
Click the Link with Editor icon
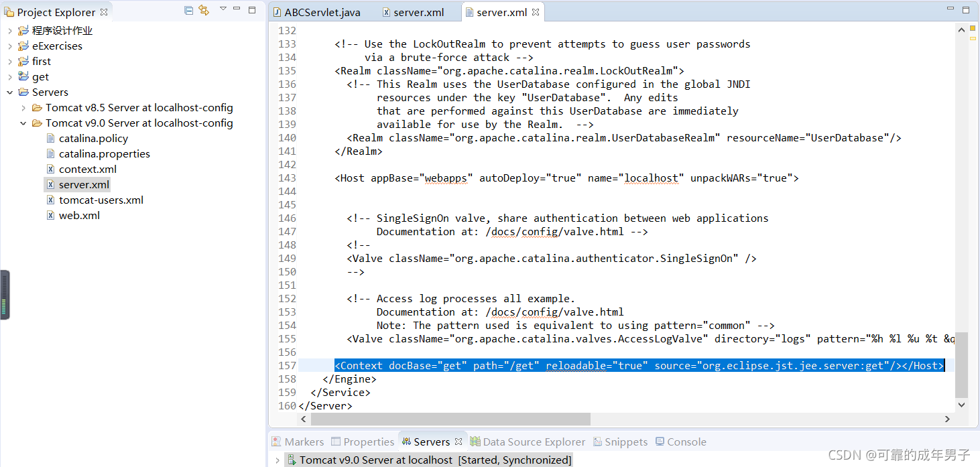203,10
